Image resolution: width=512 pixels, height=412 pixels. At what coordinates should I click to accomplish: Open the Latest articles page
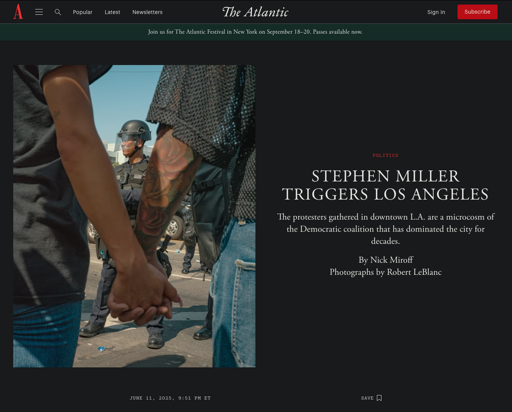click(112, 12)
